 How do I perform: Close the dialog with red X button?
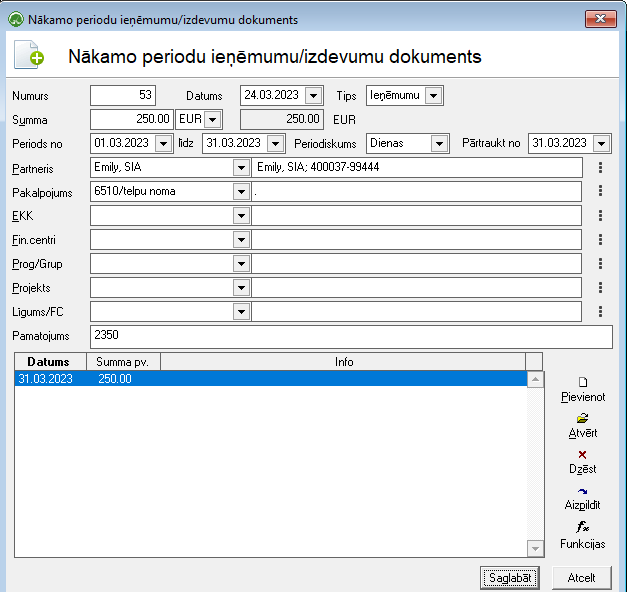[601, 19]
